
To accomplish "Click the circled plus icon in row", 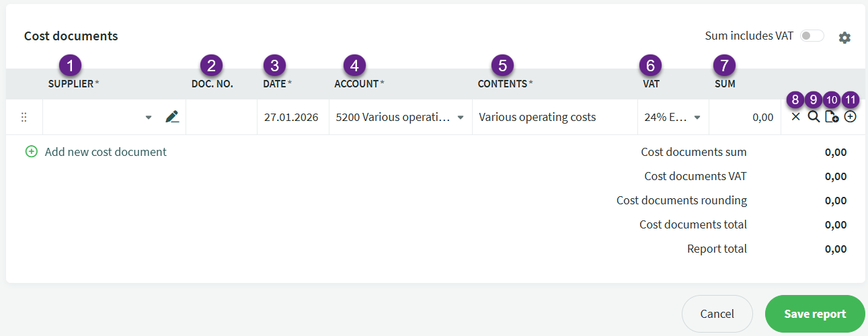I will click(x=851, y=117).
